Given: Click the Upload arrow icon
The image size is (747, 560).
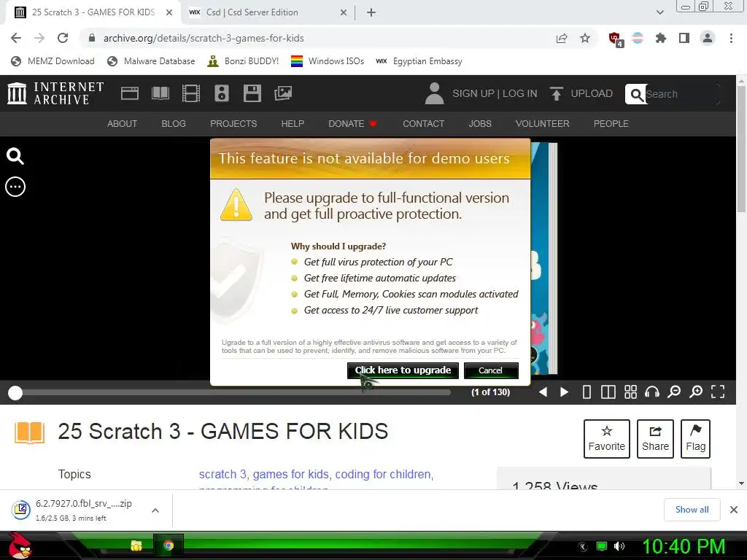Looking at the screenshot, I should click(x=556, y=93).
